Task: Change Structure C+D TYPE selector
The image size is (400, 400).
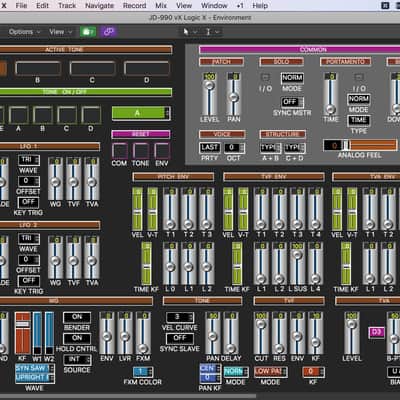Action: click(x=295, y=148)
